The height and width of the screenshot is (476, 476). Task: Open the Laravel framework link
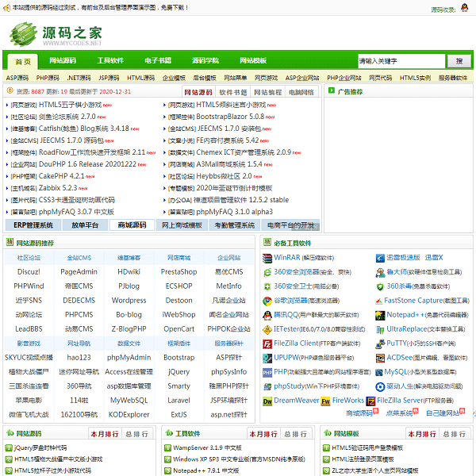178,401
